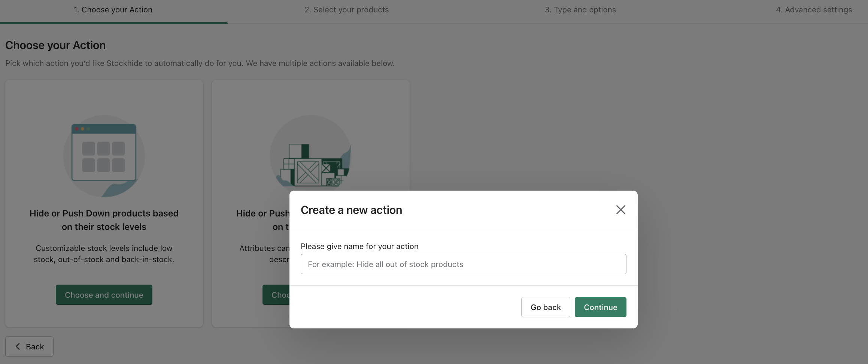Click the "Create a new action" dialog title
Screen dimensions: 868x364
pyautogui.click(x=351, y=210)
